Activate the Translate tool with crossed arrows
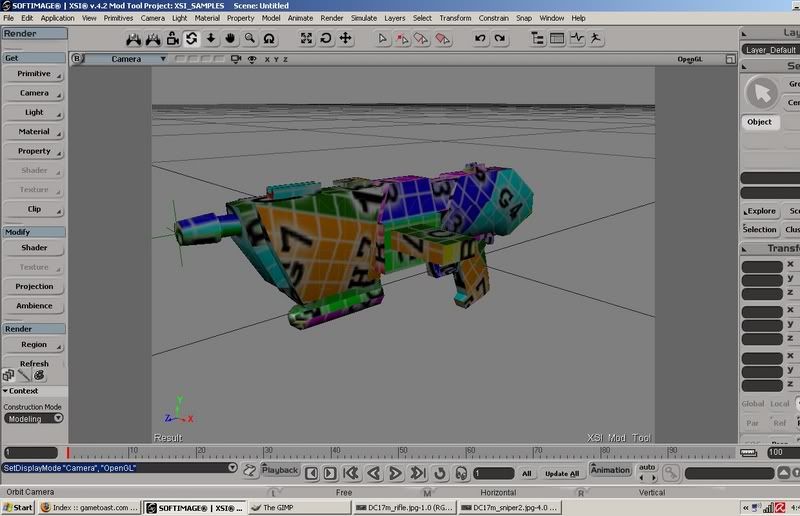The image size is (800, 516). [345, 38]
